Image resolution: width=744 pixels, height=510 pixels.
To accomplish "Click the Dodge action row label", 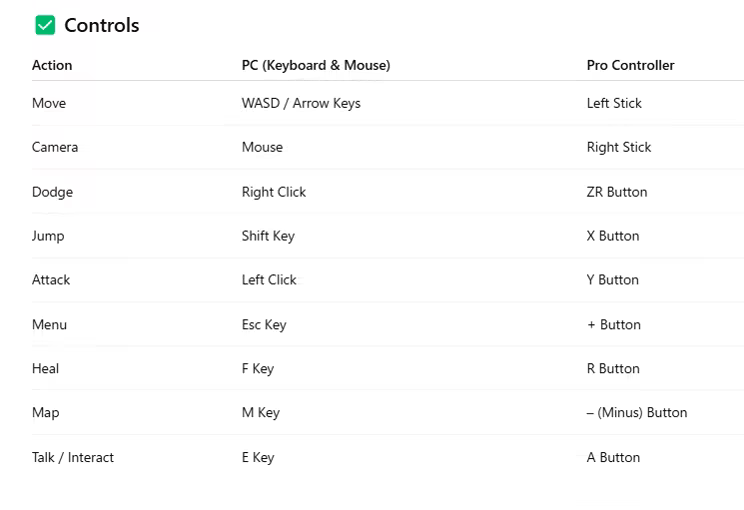I will [52, 192].
